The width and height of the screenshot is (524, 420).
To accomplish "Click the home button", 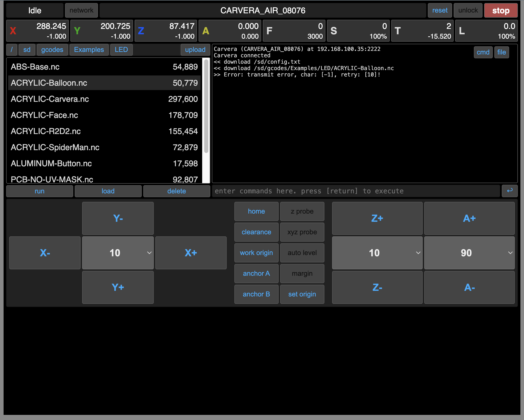I will coord(256,211).
